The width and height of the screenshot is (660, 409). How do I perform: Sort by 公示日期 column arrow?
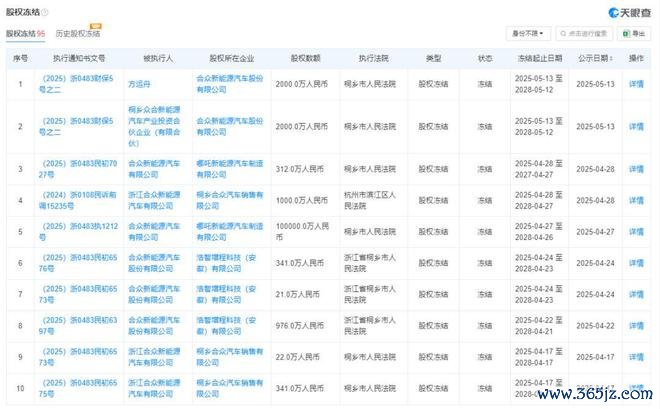pos(611,58)
